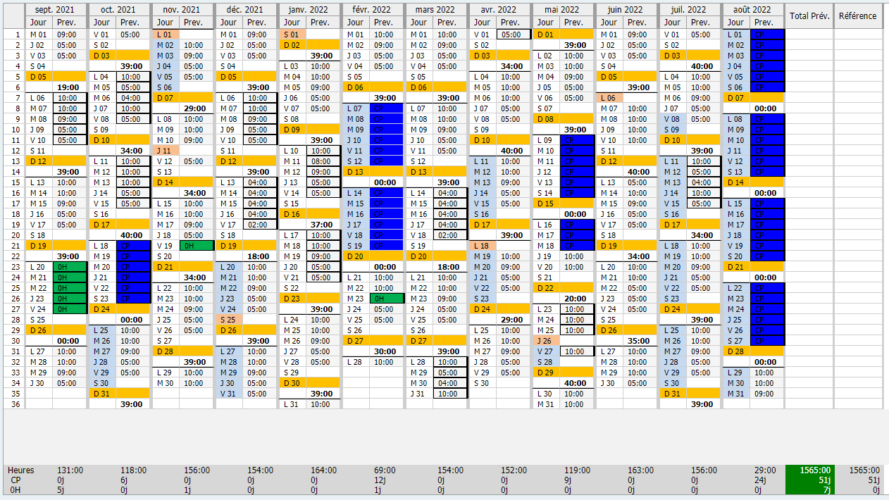Select the green 1565:00 total cell
Image resolution: width=889 pixels, height=500 pixels.
point(809,470)
